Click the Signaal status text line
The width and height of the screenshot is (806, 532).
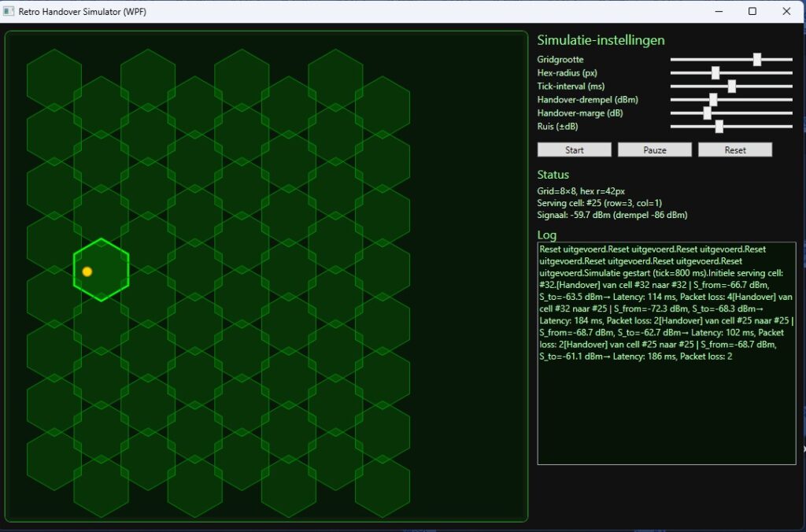coord(612,215)
